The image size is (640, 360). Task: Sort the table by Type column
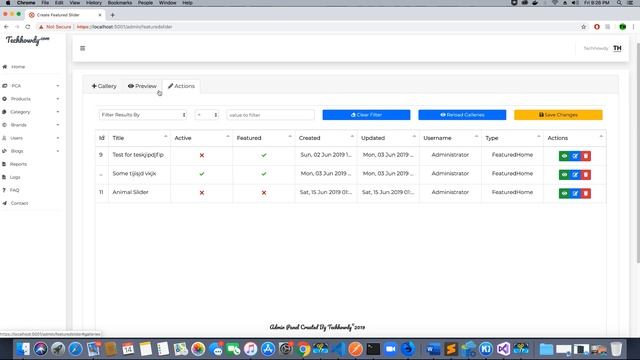512,138
